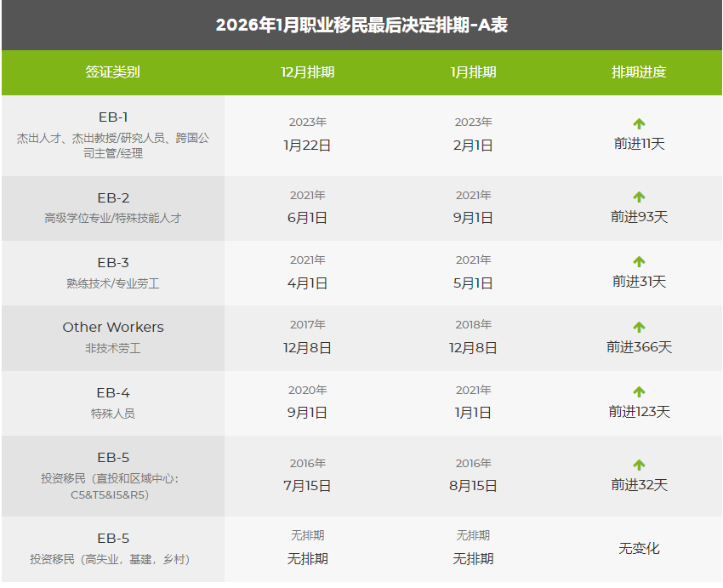Click the green arrow above 前进93天
Screen dimensions: 723x588
click(639, 197)
